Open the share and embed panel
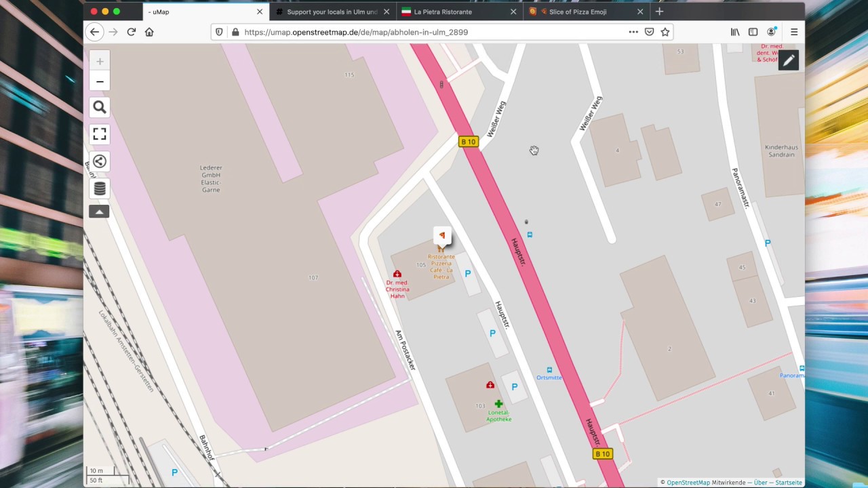The image size is (868, 488). [x=100, y=161]
